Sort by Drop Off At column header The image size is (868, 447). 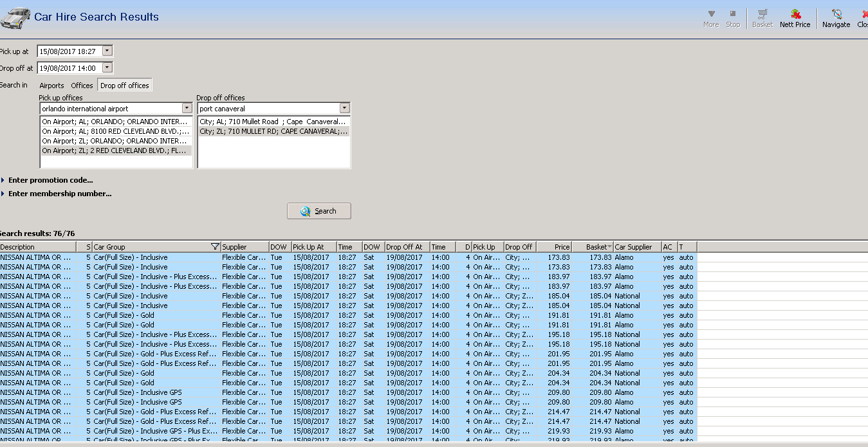coord(407,247)
